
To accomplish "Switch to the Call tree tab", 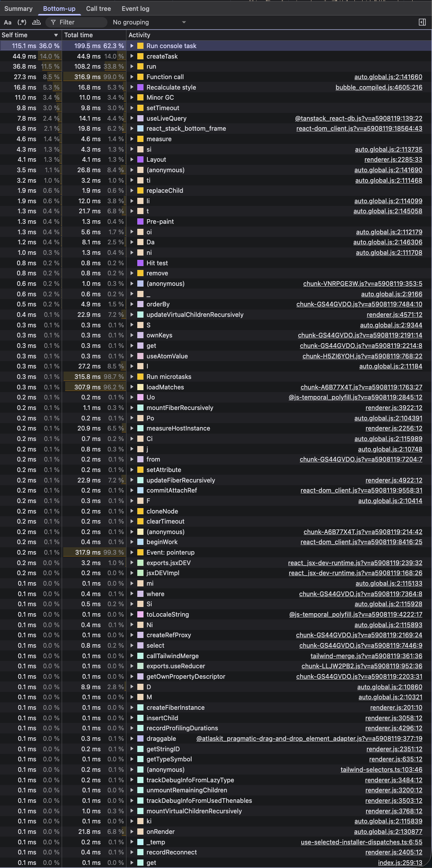I will [98, 9].
